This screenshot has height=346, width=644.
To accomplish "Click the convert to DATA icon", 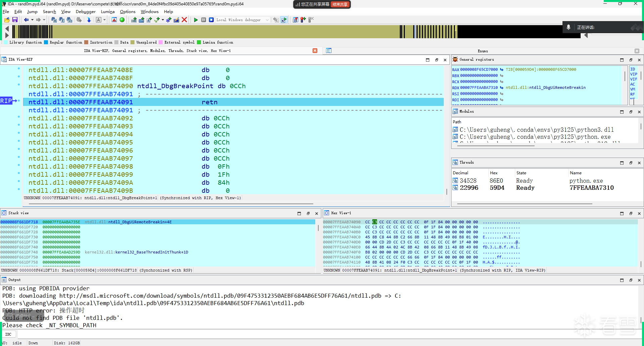I will 142,20.
